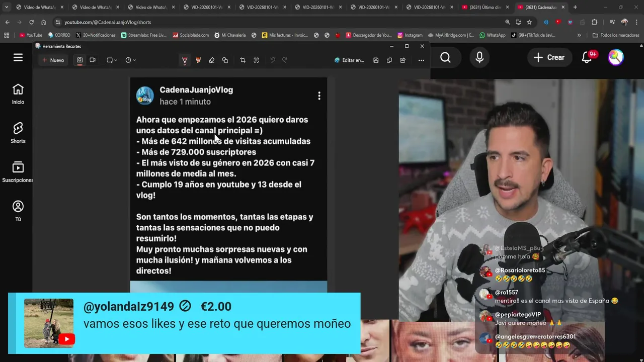Open Snipping Tool more options ellipsis

click(x=421, y=60)
